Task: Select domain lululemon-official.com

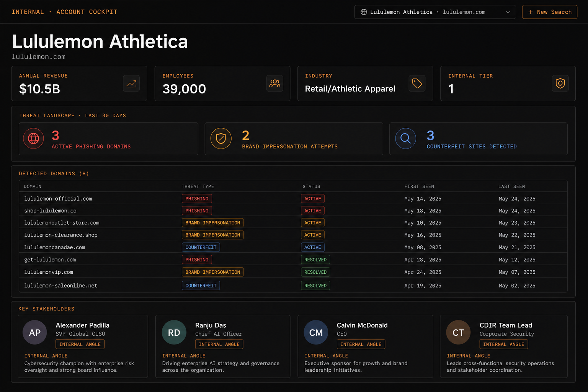Action: (58, 199)
